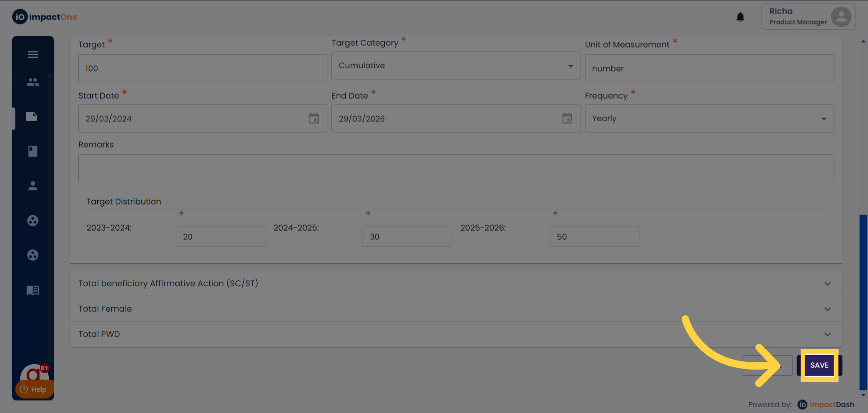Open the Target Category dropdown

pyautogui.click(x=456, y=66)
